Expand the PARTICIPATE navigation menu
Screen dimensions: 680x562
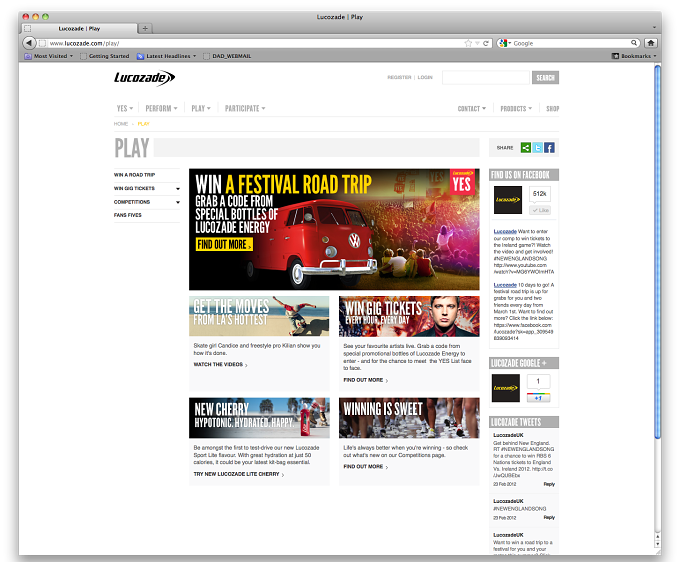pyautogui.click(x=245, y=108)
